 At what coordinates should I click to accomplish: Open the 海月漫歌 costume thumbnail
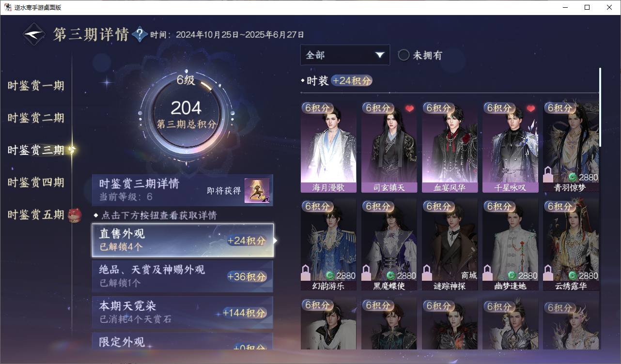[328, 147]
